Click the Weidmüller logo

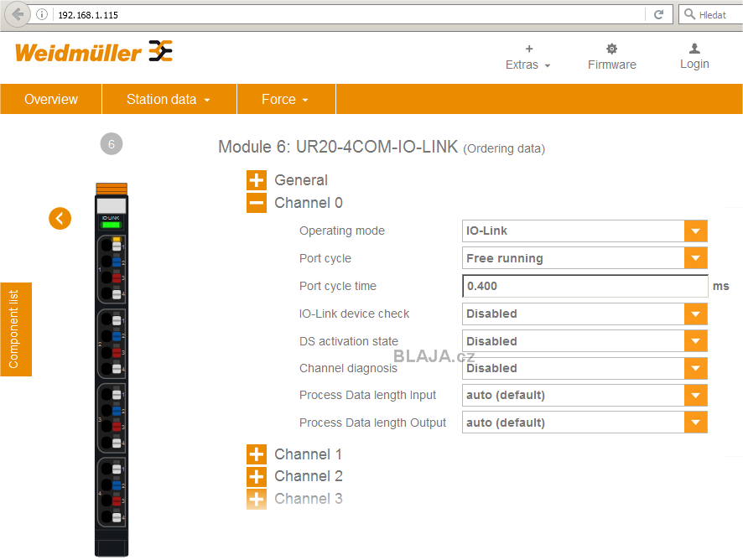pos(94,52)
